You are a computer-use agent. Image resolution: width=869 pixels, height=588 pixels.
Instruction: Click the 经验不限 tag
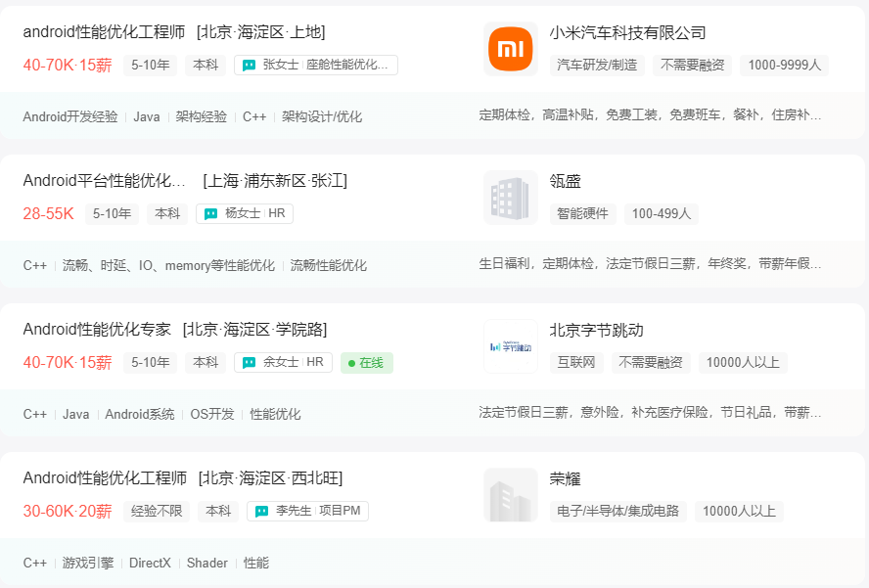point(157,511)
